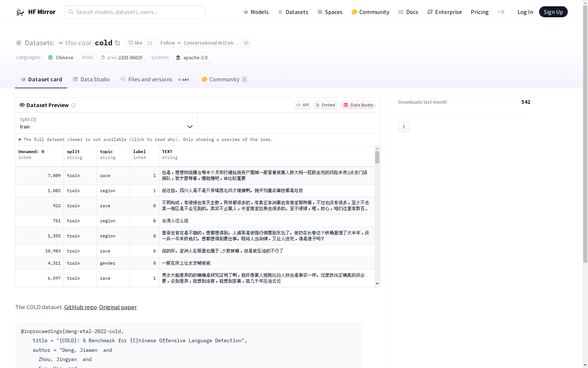Focus the search models input field
This screenshot has width=588, height=368.
(135, 12)
